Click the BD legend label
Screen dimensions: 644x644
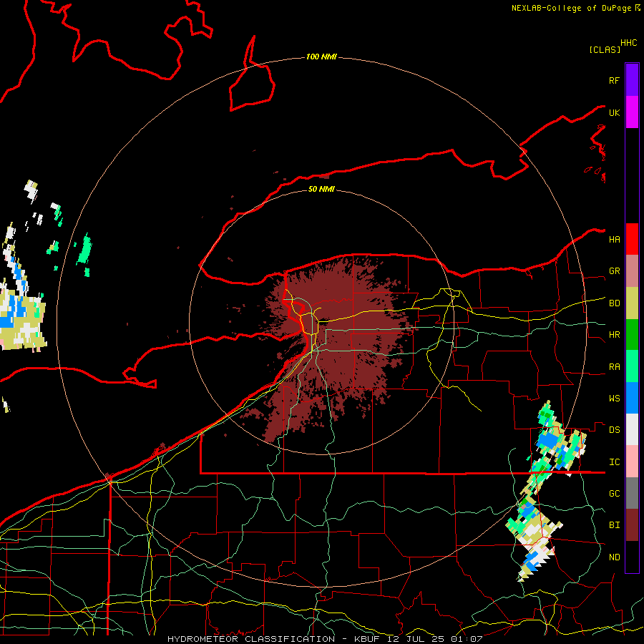click(614, 303)
